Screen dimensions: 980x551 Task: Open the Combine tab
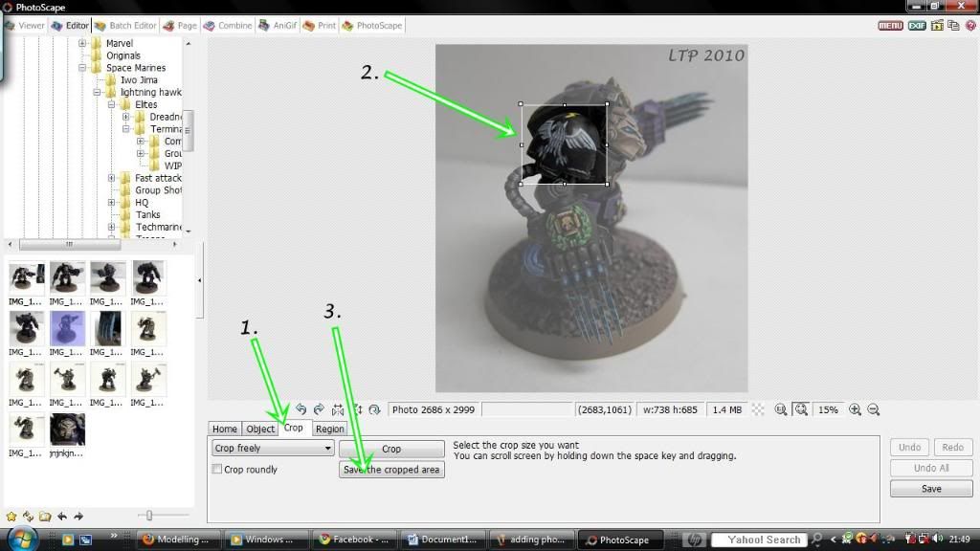point(228,26)
